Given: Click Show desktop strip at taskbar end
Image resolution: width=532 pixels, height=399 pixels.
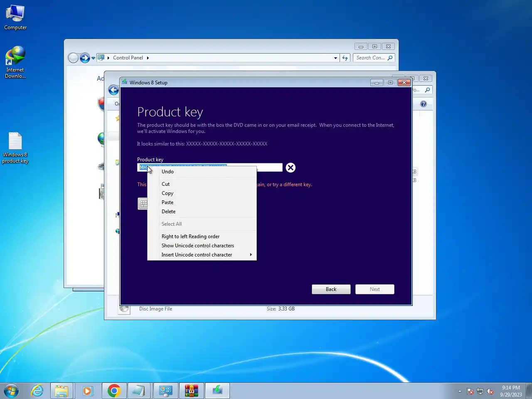Looking at the screenshot, I should click(529, 391).
